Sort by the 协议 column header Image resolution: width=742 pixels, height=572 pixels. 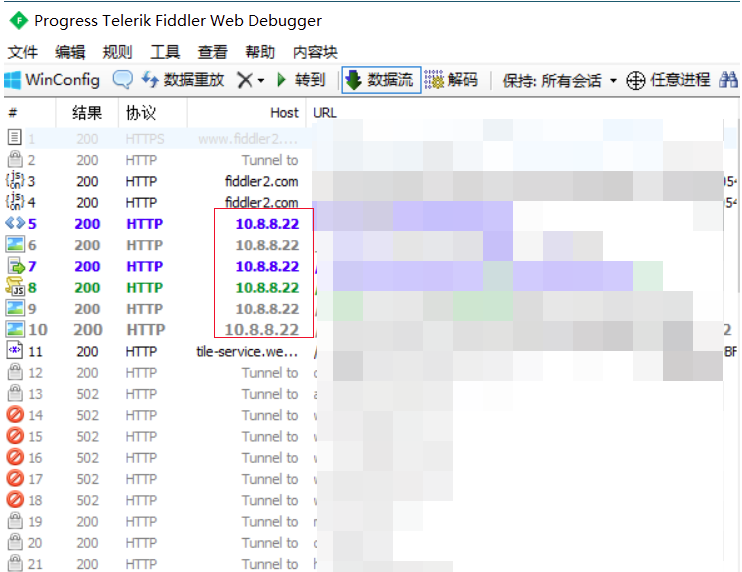141,113
